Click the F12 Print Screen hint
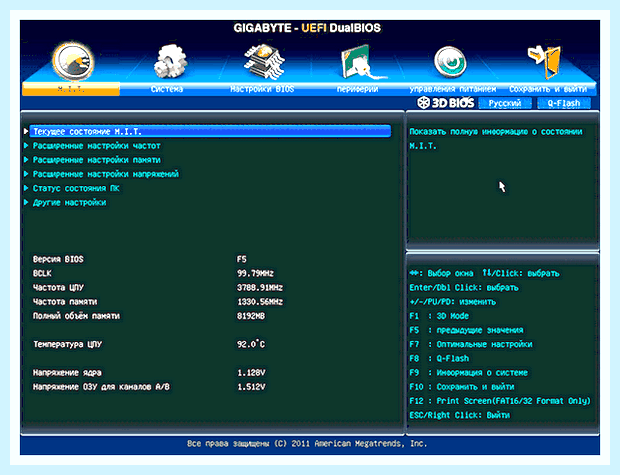 click(x=500, y=401)
